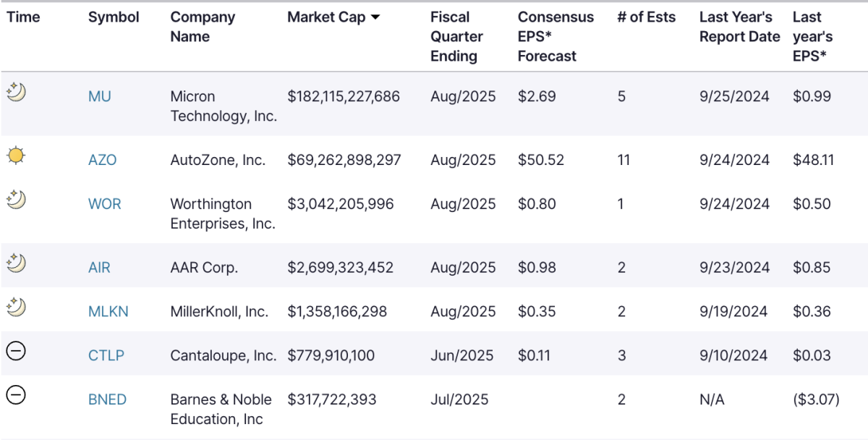Screen dimensions: 868x440
Task: Click the after-hours moon icon for MU
Action: [x=16, y=91]
